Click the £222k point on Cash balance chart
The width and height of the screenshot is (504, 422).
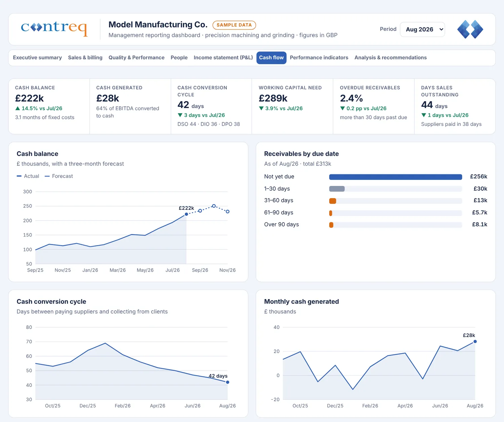[x=186, y=214]
